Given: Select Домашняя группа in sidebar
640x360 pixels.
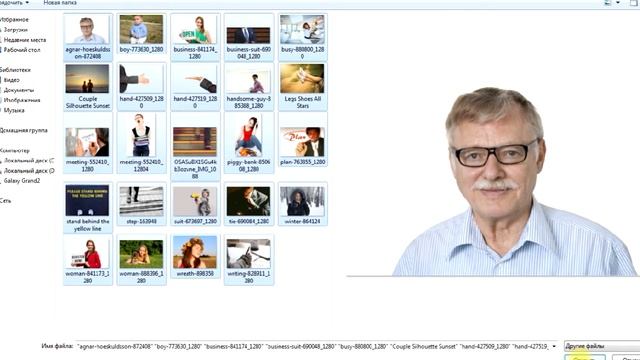Looking at the screenshot, I should tap(24, 130).
